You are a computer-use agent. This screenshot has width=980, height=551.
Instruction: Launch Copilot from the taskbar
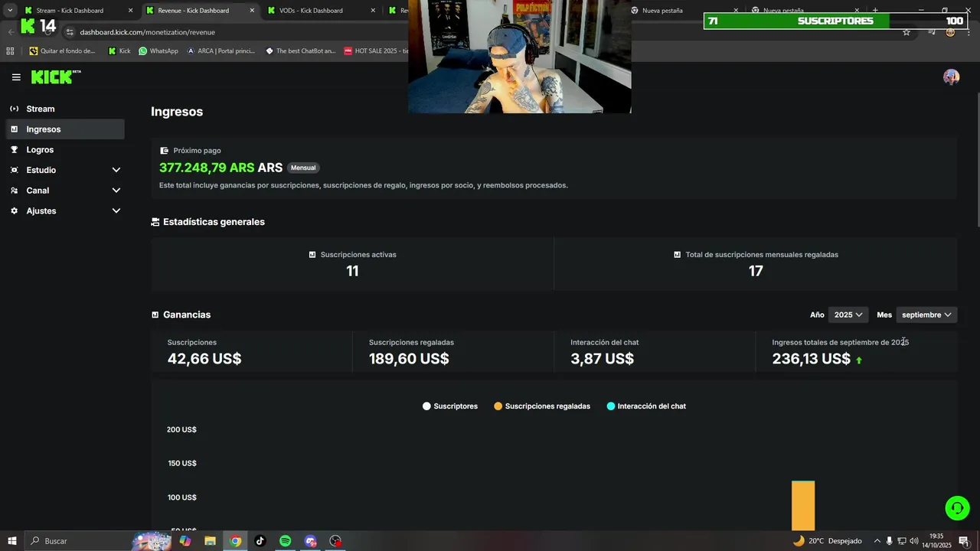(185, 541)
